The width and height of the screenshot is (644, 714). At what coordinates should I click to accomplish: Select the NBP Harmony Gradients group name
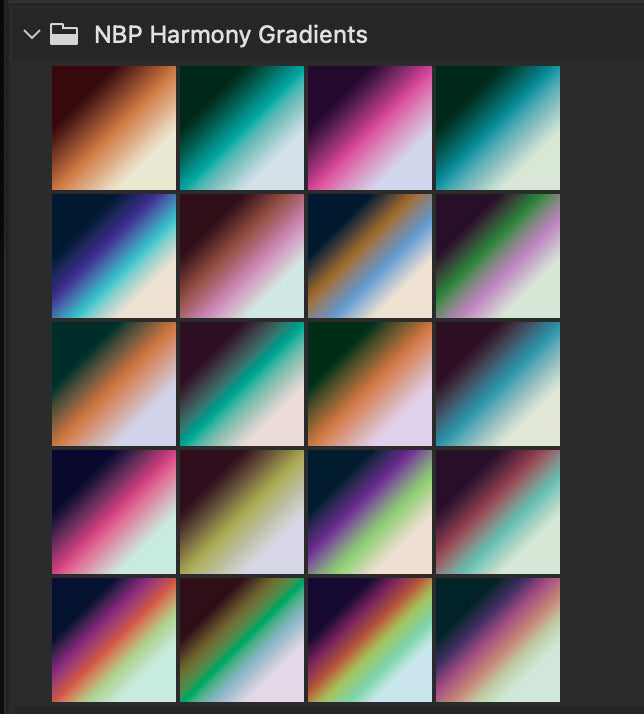click(x=231, y=35)
